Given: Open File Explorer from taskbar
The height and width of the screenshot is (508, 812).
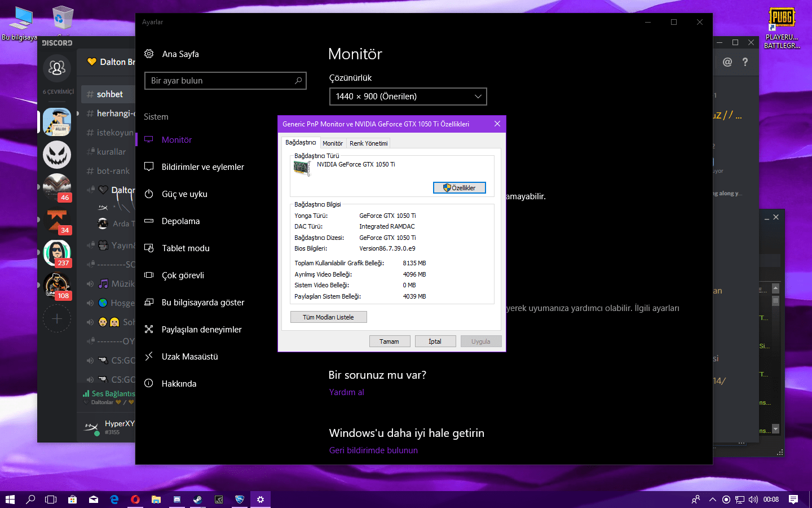Looking at the screenshot, I should [156, 500].
